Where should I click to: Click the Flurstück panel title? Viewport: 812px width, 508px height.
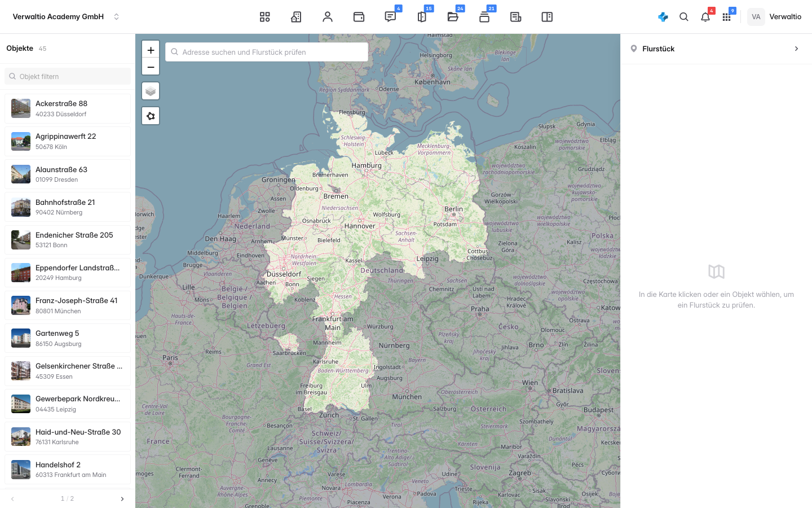pyautogui.click(x=658, y=49)
